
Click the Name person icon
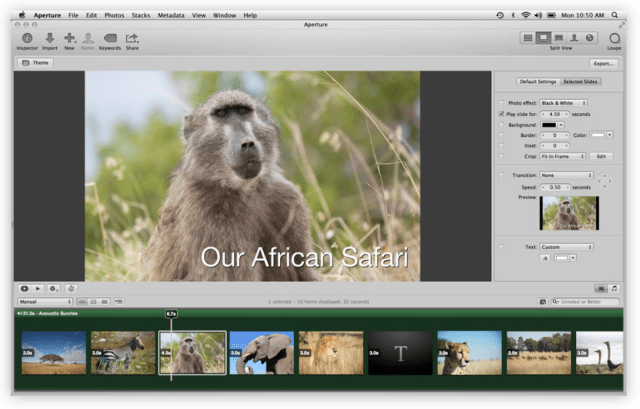(87, 38)
